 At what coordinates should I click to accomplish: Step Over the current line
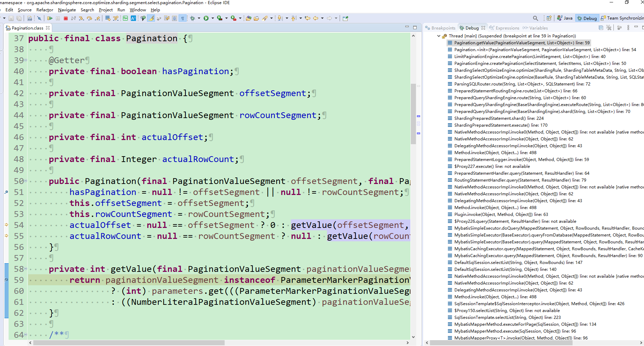pyautogui.click(x=90, y=18)
